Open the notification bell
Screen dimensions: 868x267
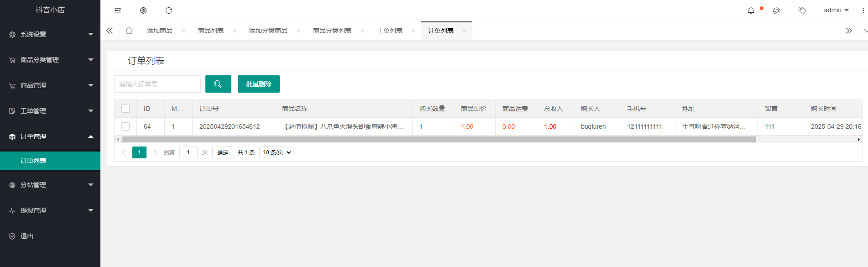point(751,10)
